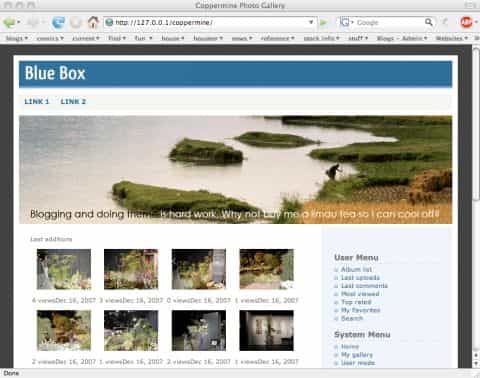480x378 pixels.
Task: Open the address bar history dropdown arrow
Action: click(x=311, y=22)
